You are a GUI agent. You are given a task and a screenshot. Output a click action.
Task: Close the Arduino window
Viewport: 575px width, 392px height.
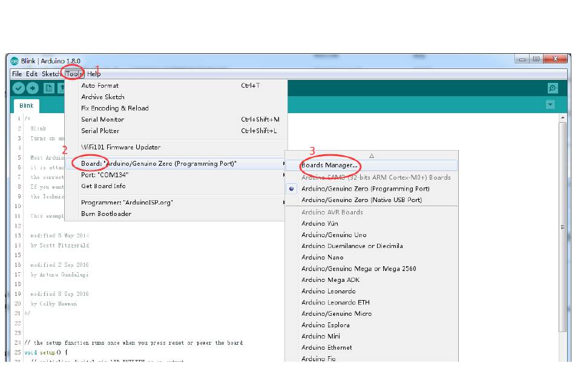[x=555, y=59]
